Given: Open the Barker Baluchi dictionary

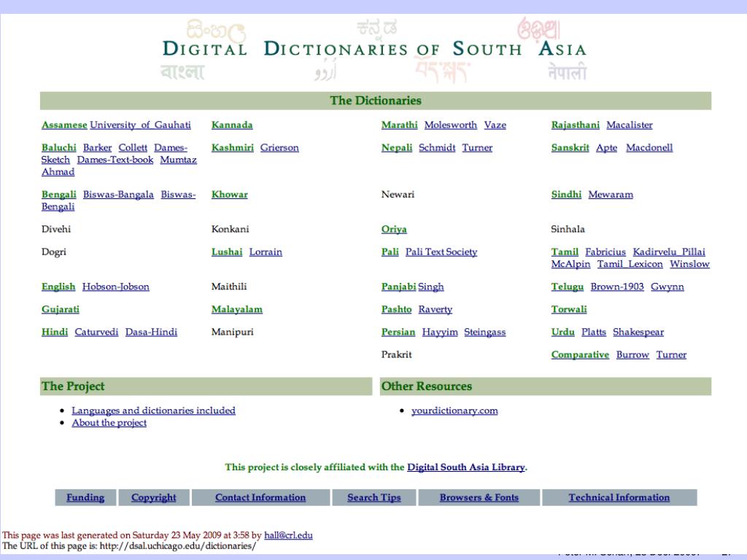Looking at the screenshot, I should 97,147.
